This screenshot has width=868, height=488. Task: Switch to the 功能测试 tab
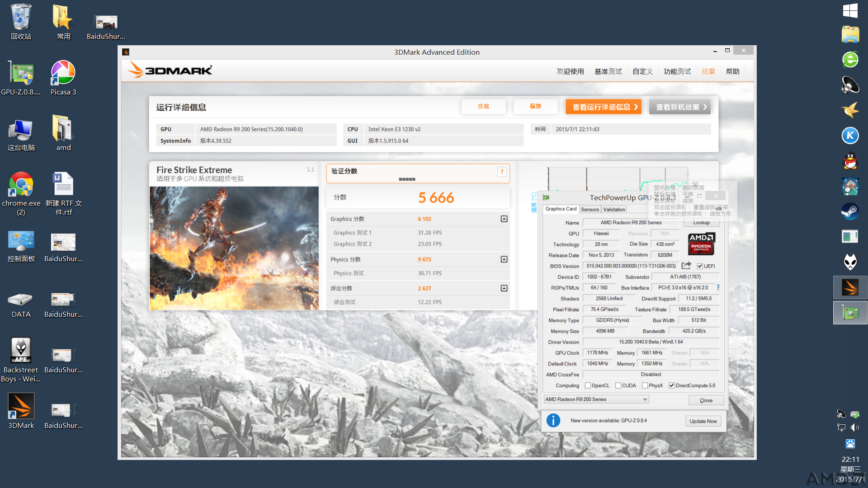(x=677, y=71)
